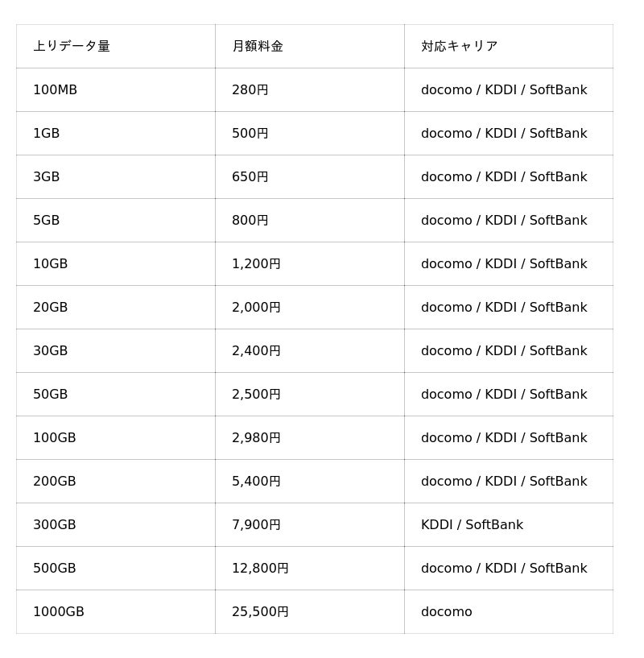Click the 月額料金 column header
The height and width of the screenshot is (658, 644).
(x=310, y=46)
